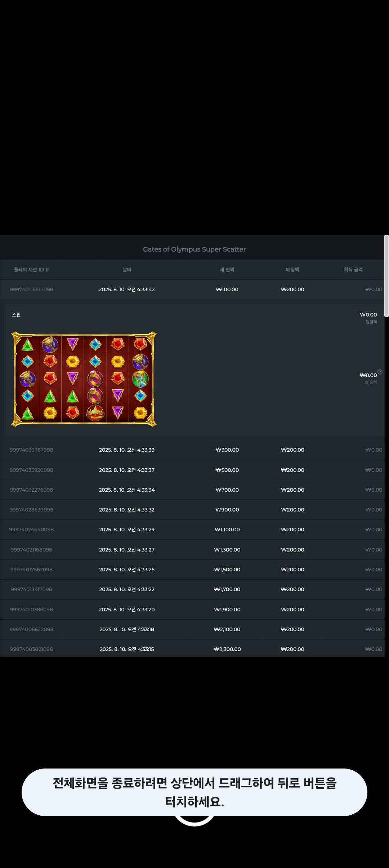
Task: Click the new balance ₩2,300.00 cell
Action: 227,649
